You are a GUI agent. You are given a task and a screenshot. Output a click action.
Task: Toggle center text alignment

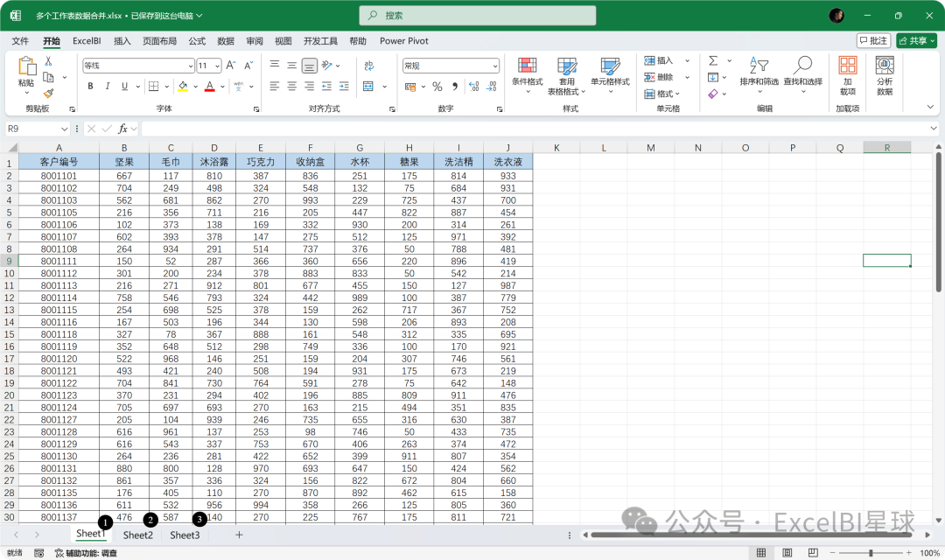[291, 87]
